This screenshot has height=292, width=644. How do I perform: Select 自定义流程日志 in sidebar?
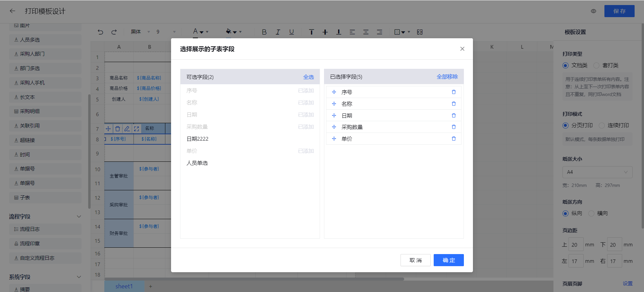click(45, 258)
